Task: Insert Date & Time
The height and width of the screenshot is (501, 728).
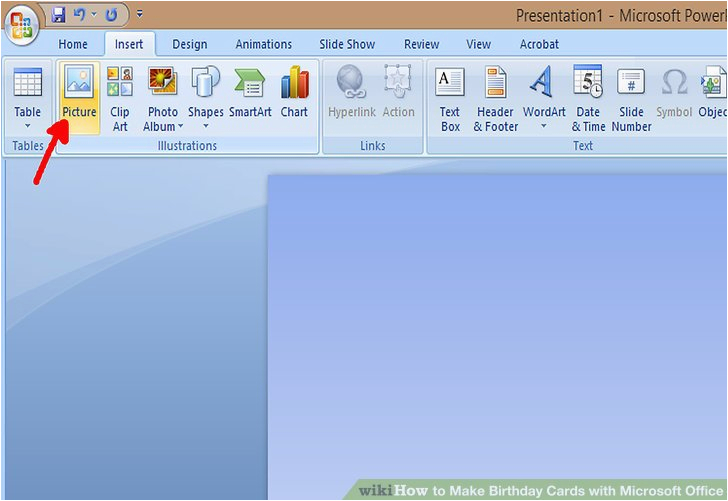Action: (x=588, y=98)
